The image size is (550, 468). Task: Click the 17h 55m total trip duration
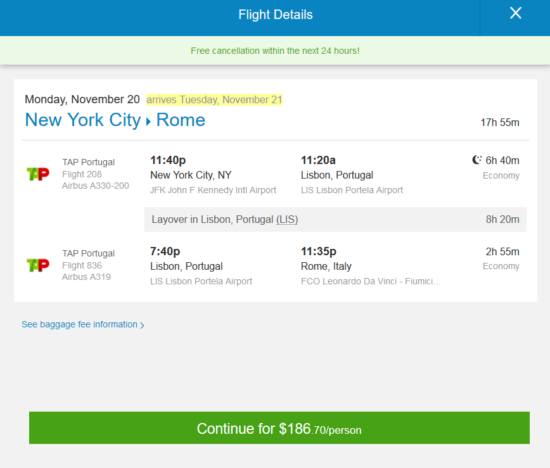pos(500,122)
